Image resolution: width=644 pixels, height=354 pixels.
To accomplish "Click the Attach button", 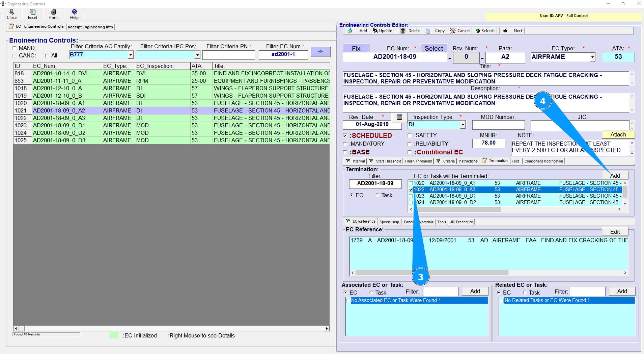I will pyautogui.click(x=618, y=134).
